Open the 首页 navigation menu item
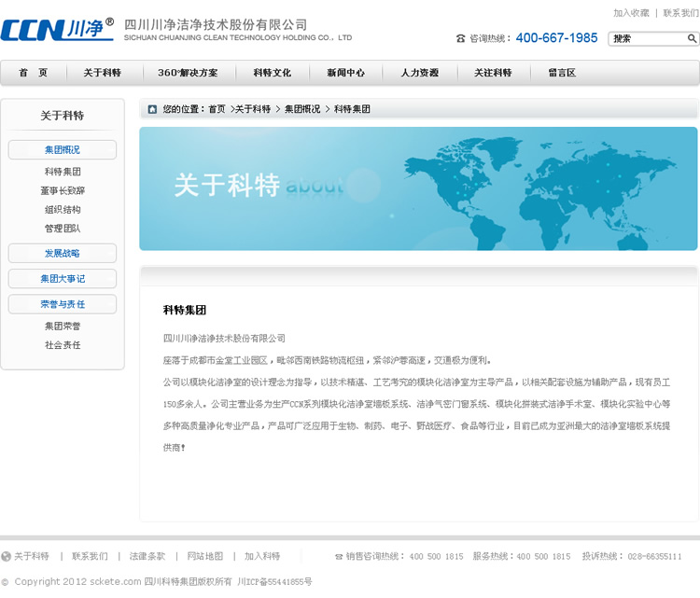The width and height of the screenshot is (700, 598). click(x=34, y=73)
